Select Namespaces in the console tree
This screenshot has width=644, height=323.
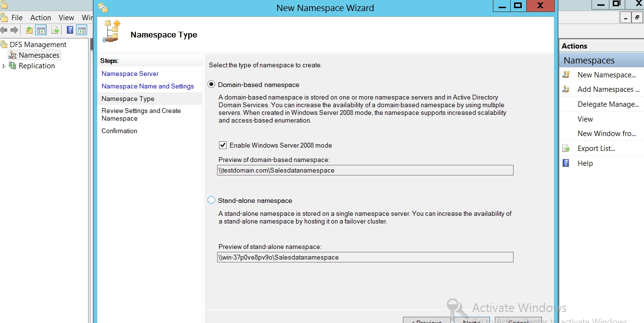click(x=39, y=55)
